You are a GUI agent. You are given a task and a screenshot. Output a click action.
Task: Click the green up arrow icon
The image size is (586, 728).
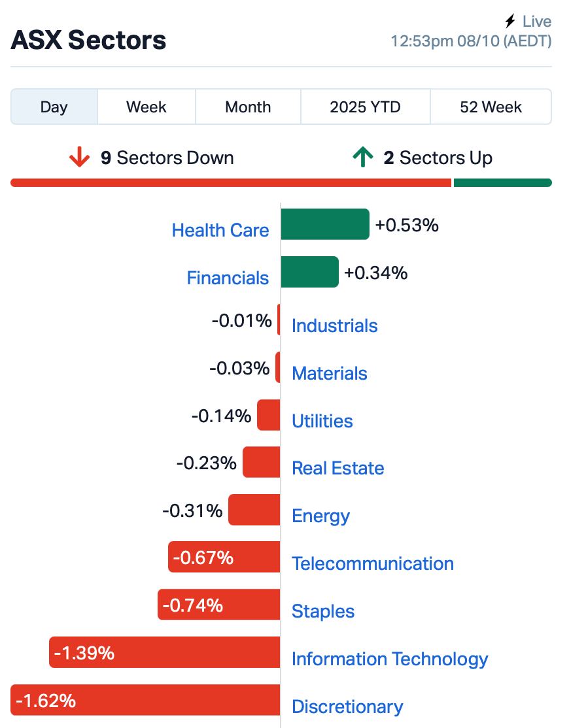tap(362, 157)
